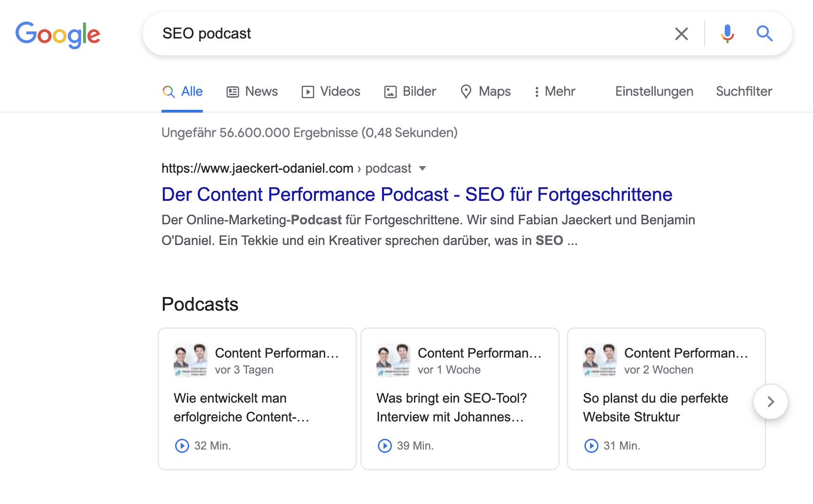This screenshot has height=504, width=813.
Task: Click the thumbnail of the 'vor 2 Wochen' podcast
Action: tap(599, 360)
